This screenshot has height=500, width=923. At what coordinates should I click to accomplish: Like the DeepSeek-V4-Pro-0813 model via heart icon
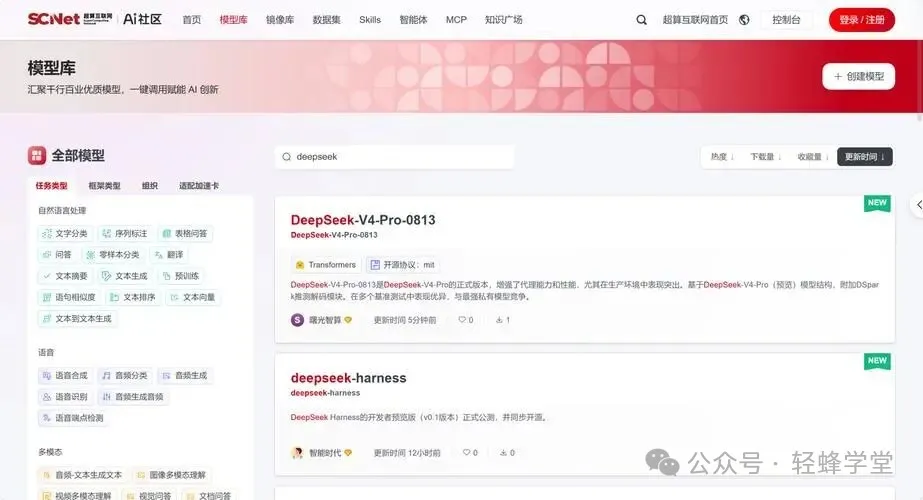[x=462, y=320]
